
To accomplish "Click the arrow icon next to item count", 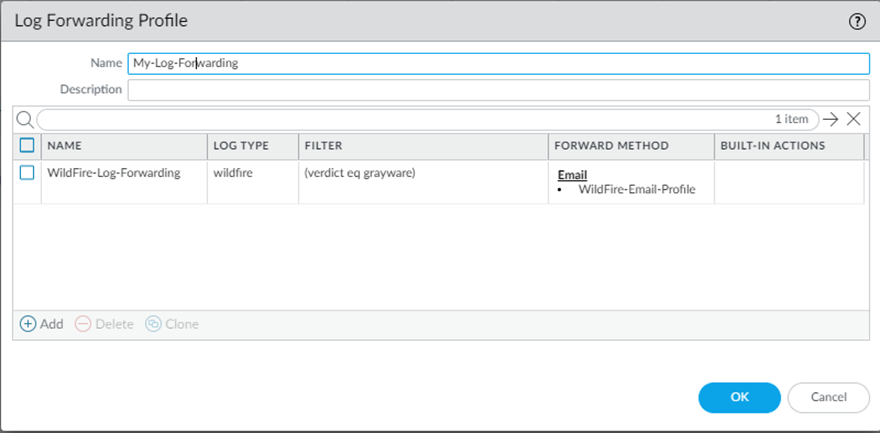I will point(830,119).
